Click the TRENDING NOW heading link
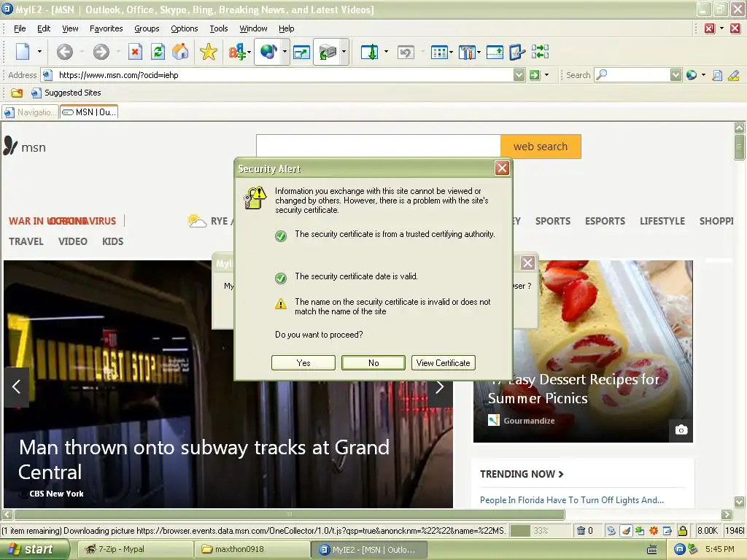Screen dimensions: 747x560 (522, 474)
